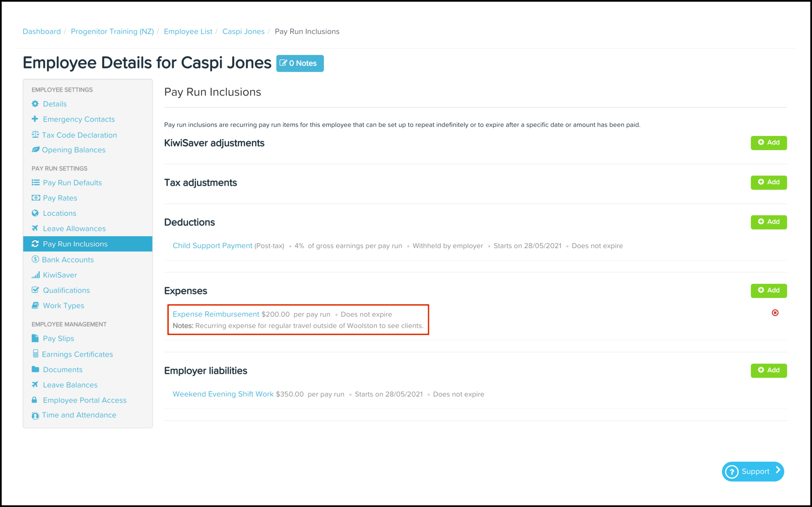The image size is (812, 507).
Task: Click the padlock icon for Employee Portal Access
Action: tap(35, 400)
